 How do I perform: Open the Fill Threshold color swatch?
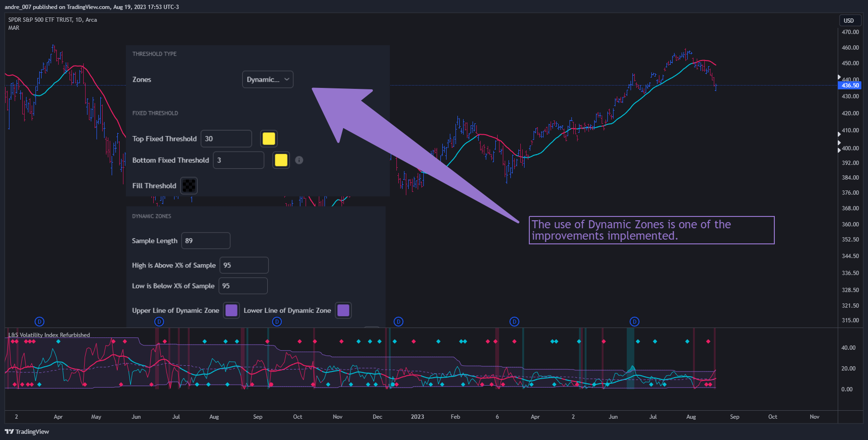[x=189, y=186]
